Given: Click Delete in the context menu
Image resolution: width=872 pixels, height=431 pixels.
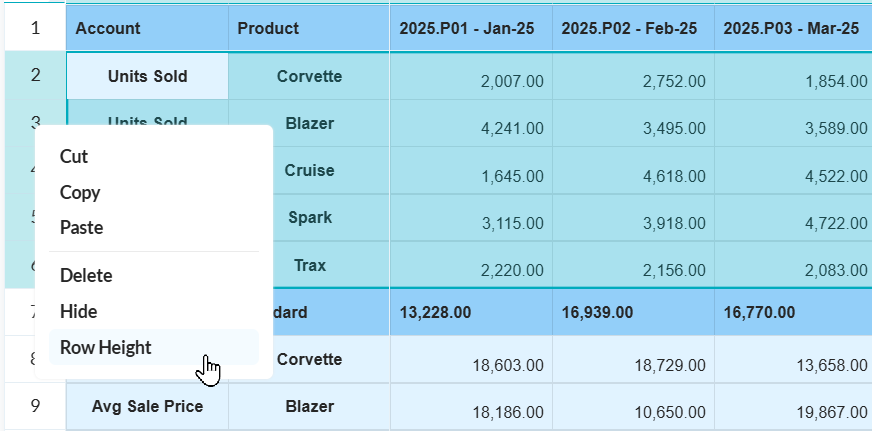Looking at the screenshot, I should click(86, 275).
